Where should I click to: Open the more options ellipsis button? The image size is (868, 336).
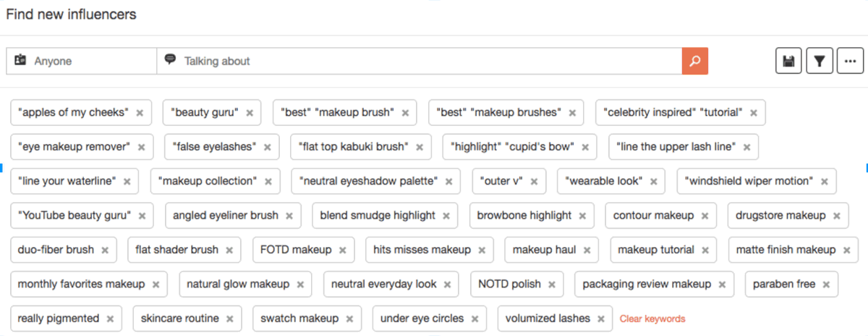click(850, 61)
